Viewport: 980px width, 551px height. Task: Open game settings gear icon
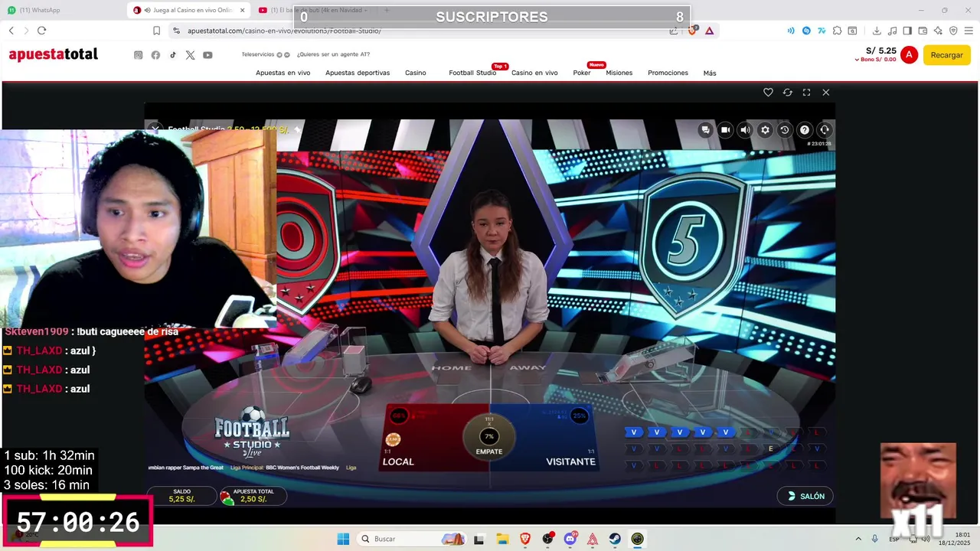click(x=765, y=130)
